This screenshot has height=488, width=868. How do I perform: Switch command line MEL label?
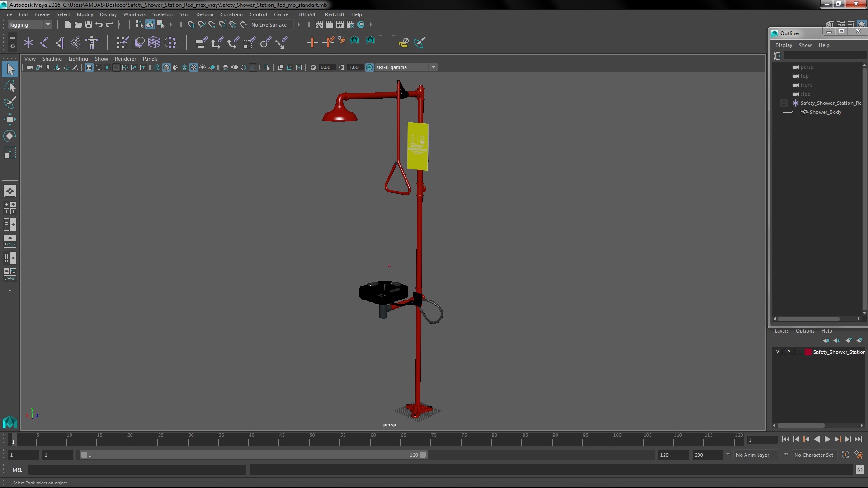(17, 470)
